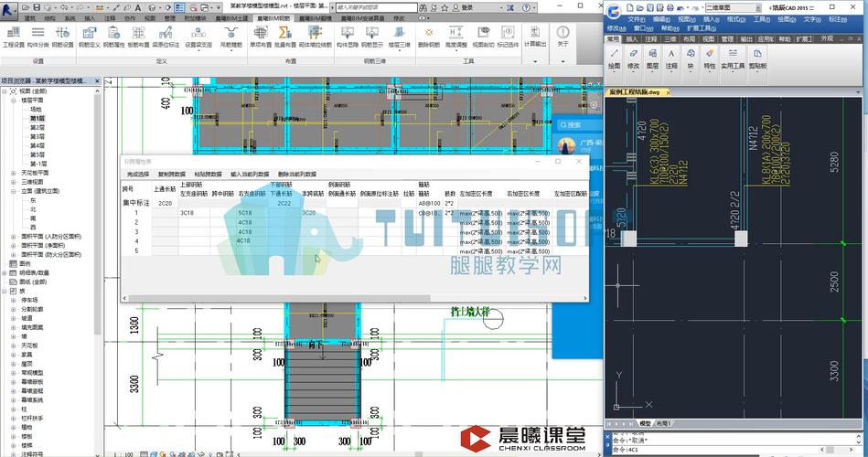
Task: Expand the 天花板平面 tree node
Action: (14, 173)
